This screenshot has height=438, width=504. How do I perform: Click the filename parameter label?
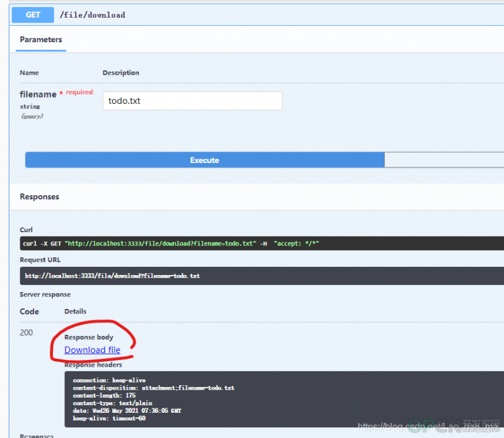[x=38, y=94]
